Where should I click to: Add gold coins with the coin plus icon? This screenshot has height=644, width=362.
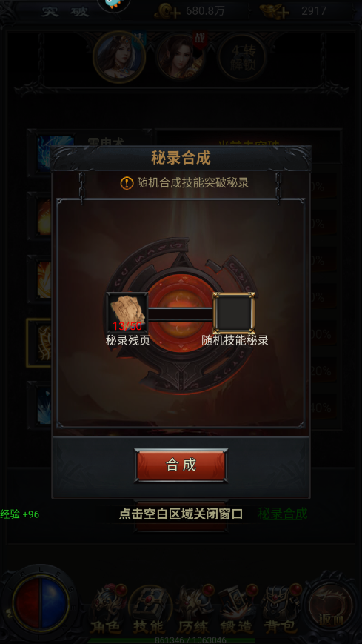(167, 11)
